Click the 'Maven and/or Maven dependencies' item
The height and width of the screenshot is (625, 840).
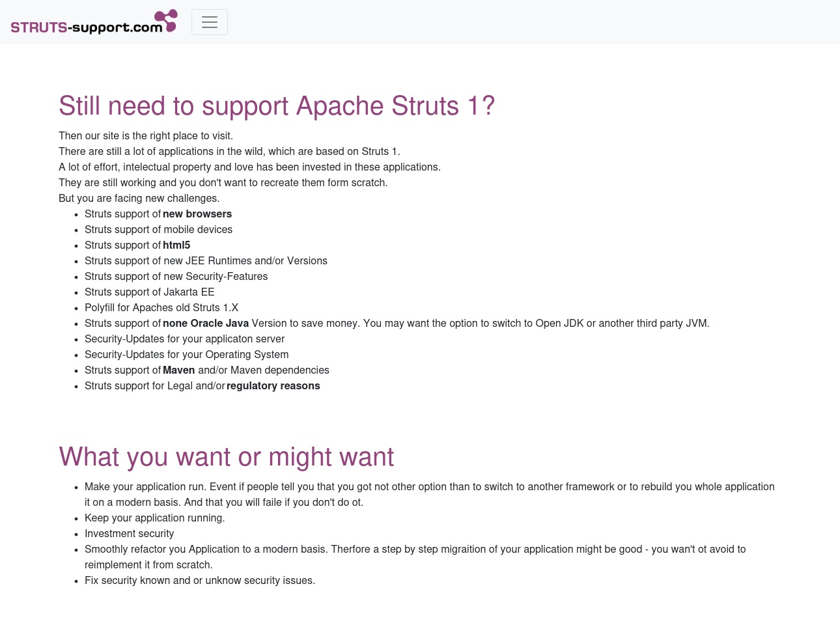[207, 370]
